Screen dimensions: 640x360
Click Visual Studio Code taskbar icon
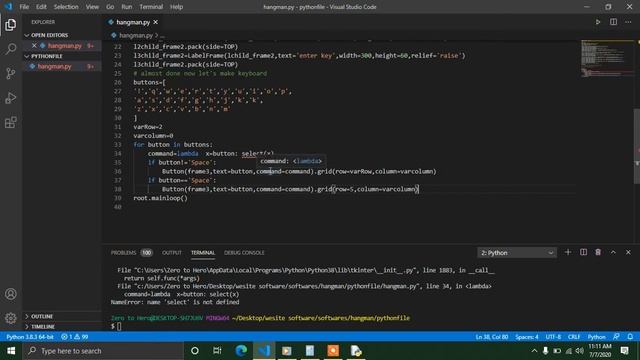264,351
